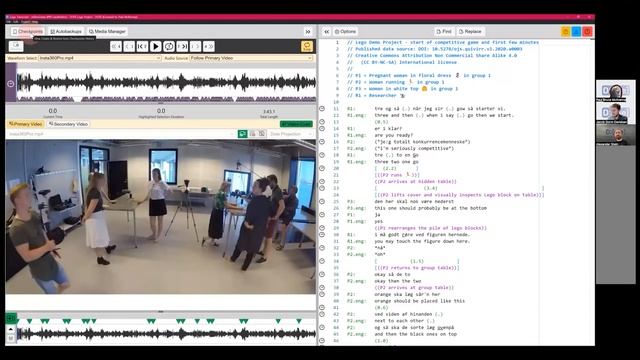Click the blue button in transcript toolbar
Screen dimensions: 640x360
[x=576, y=31]
